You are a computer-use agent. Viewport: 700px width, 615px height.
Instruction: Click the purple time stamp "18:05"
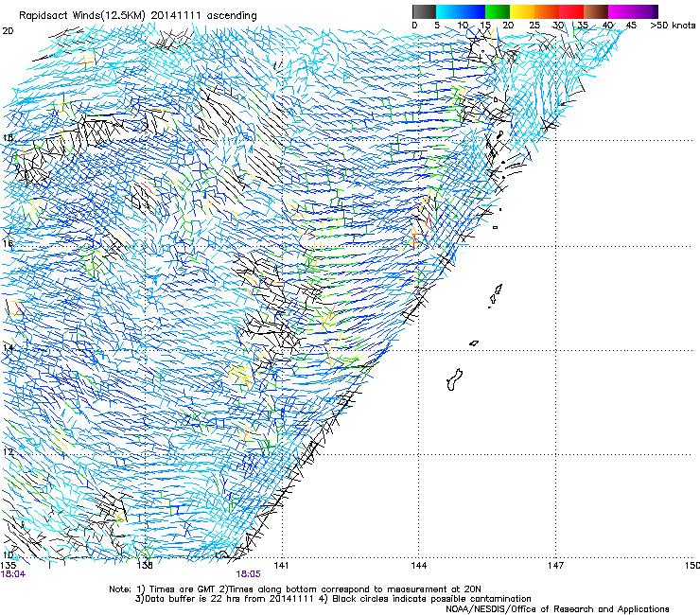(x=248, y=574)
